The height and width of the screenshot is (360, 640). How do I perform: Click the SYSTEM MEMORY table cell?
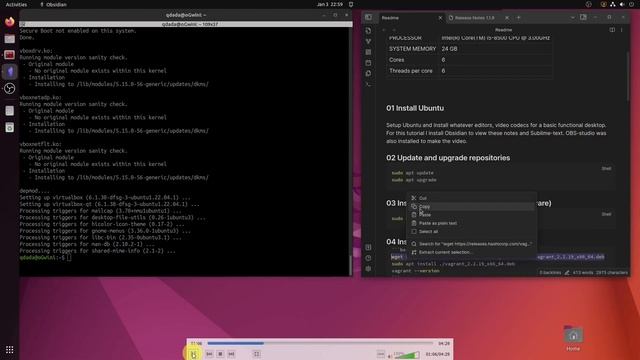click(x=412, y=49)
